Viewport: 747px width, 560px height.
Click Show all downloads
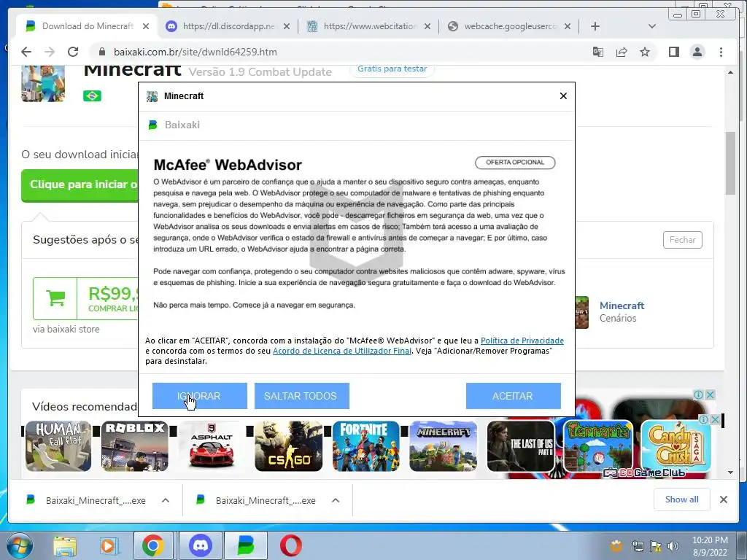[x=682, y=499]
